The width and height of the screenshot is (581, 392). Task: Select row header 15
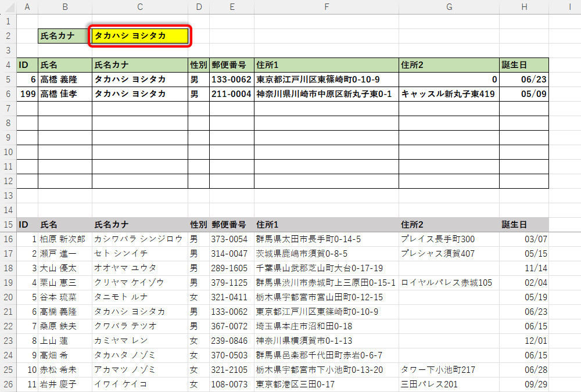(x=8, y=225)
